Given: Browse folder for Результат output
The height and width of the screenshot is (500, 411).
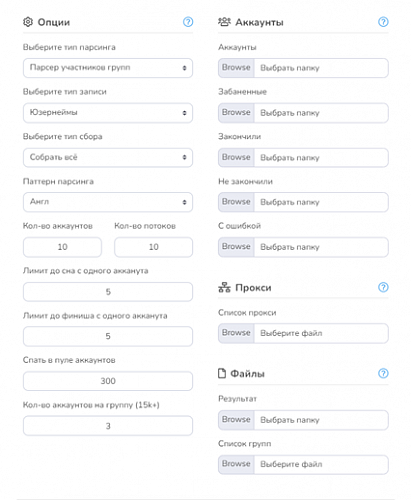Looking at the screenshot, I should pos(236,420).
